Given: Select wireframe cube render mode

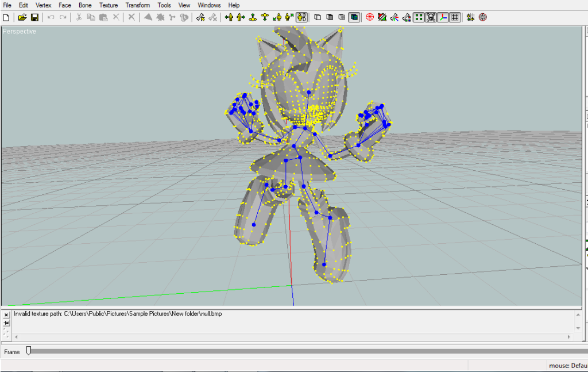Looking at the screenshot, I should point(318,17).
